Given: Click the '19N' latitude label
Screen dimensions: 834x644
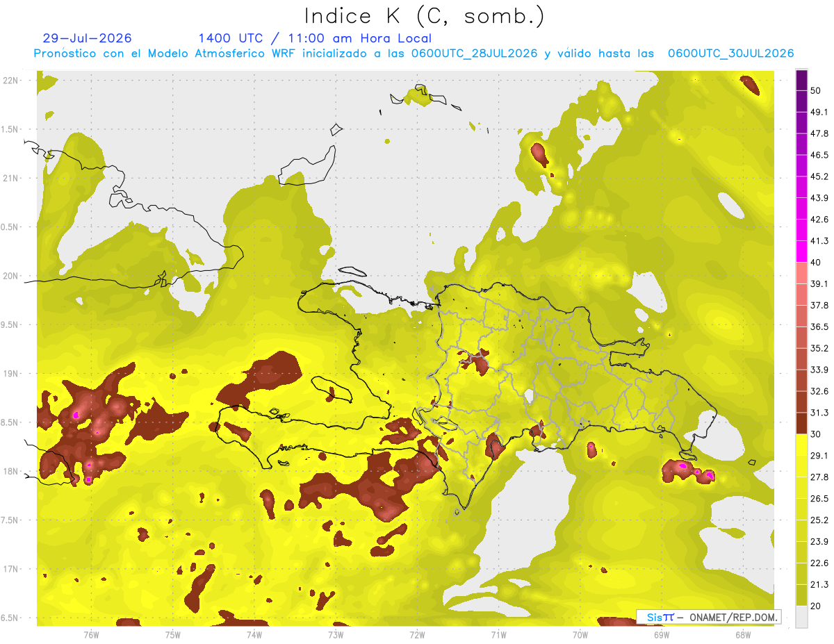Looking at the screenshot, I should [10, 374].
